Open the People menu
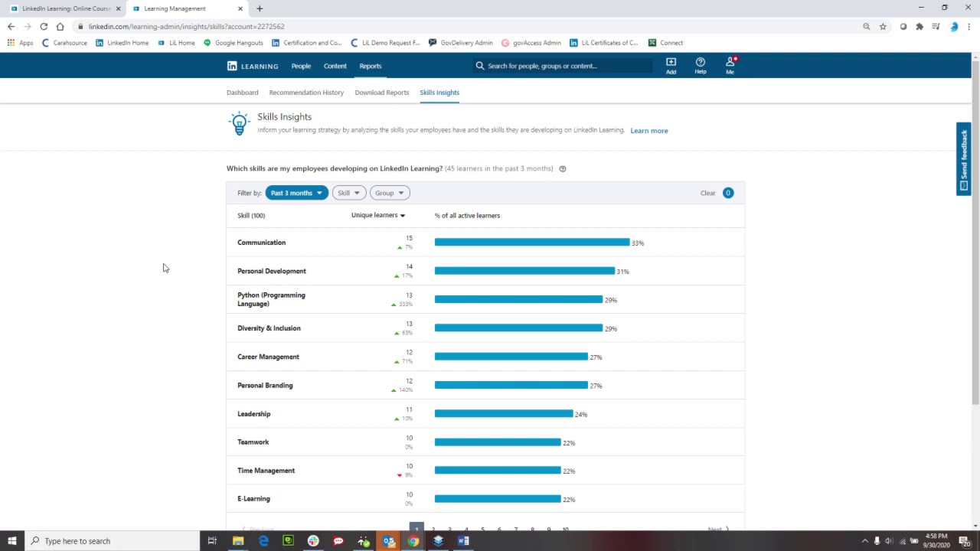Image resolution: width=980 pixels, height=551 pixels. tap(301, 66)
